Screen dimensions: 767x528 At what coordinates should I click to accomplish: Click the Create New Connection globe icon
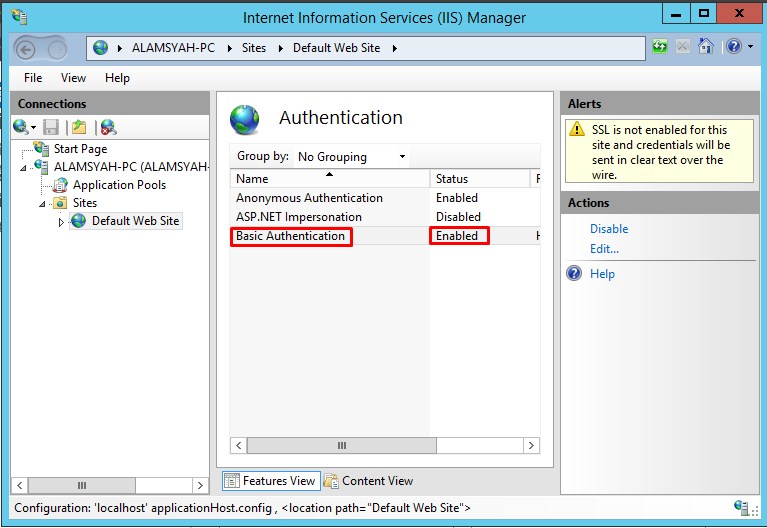[x=21, y=127]
